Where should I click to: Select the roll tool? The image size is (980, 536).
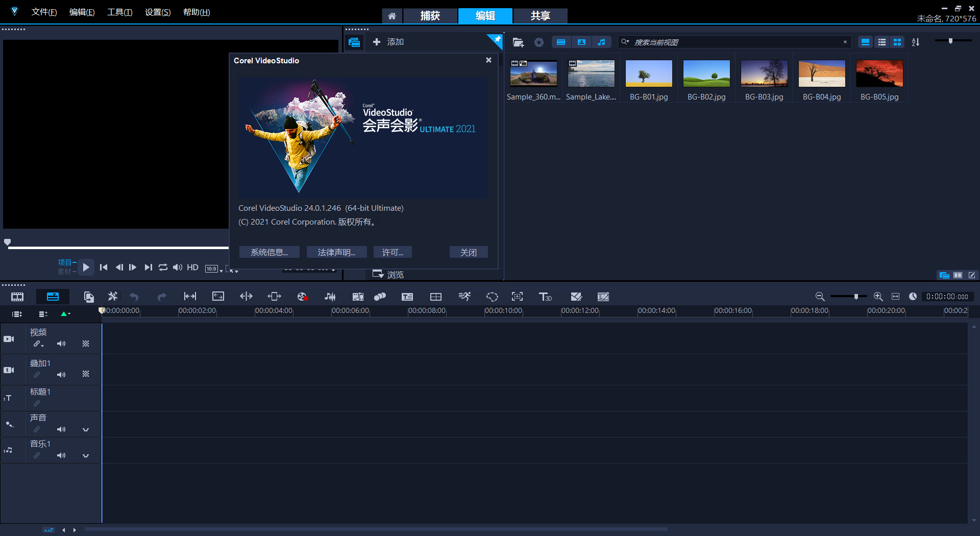[x=246, y=297]
